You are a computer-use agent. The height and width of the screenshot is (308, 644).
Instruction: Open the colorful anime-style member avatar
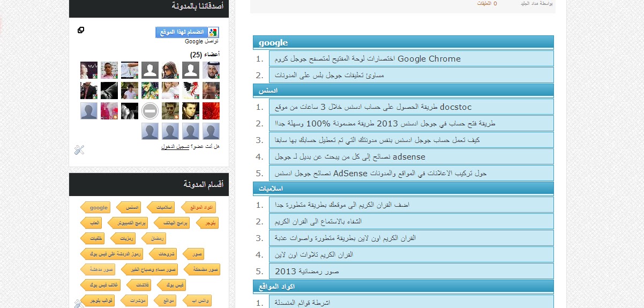tap(150, 91)
